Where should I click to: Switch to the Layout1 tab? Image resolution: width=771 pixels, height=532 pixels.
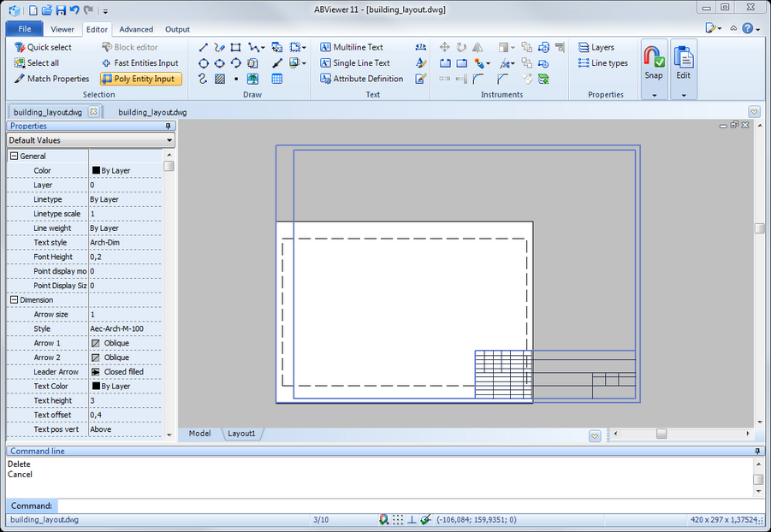(241, 433)
